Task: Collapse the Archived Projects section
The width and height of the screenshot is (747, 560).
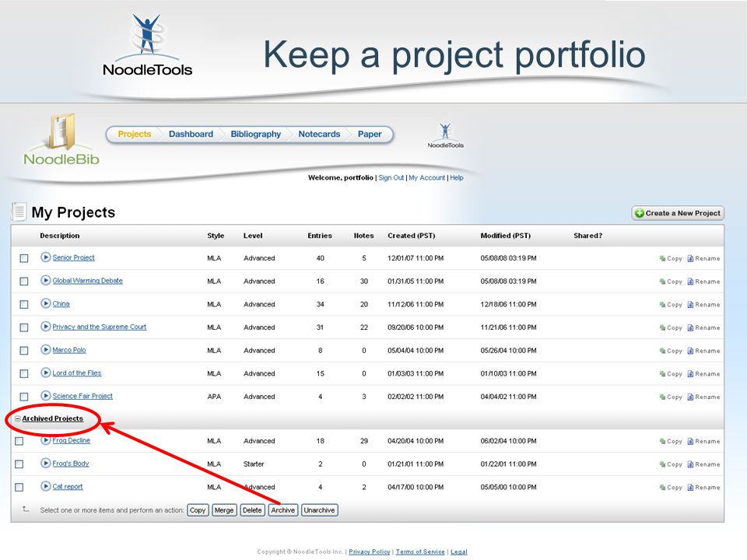Action: point(18,418)
